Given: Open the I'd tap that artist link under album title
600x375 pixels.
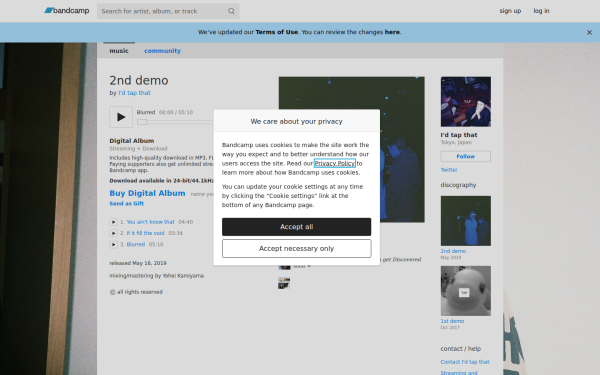Looking at the screenshot, I should click(134, 93).
